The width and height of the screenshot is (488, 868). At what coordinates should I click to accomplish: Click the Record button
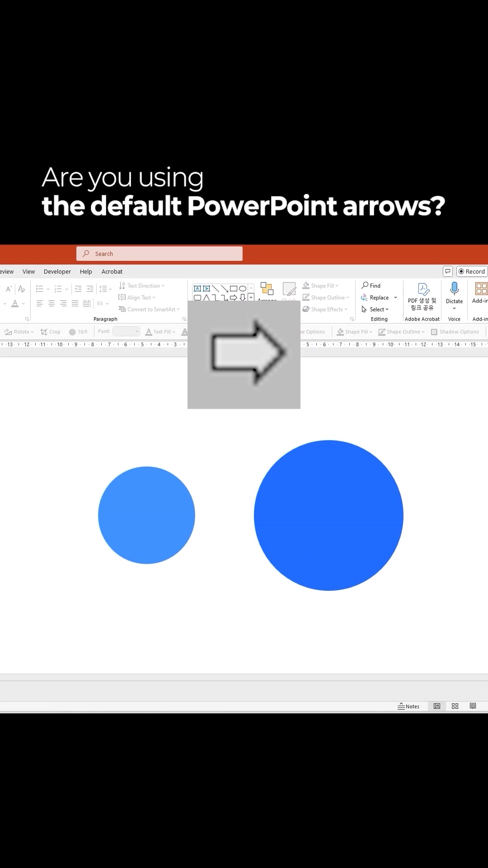pyautogui.click(x=472, y=271)
